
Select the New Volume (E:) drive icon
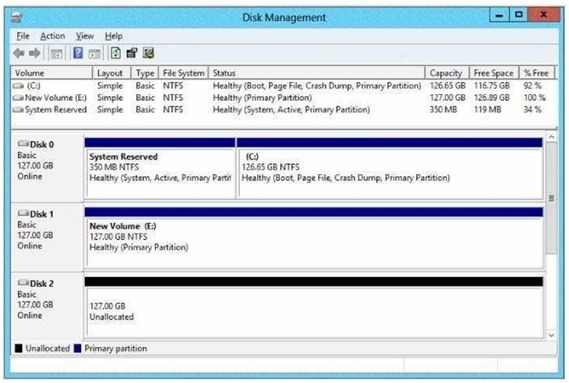coord(18,98)
